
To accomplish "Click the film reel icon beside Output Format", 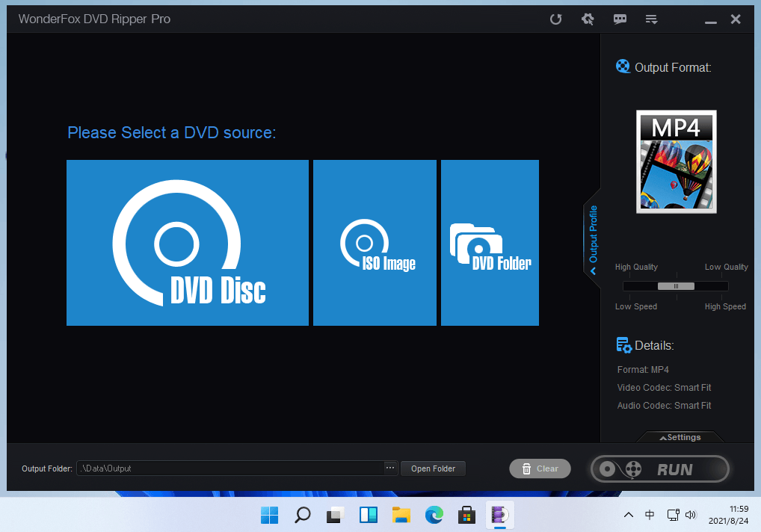I will pos(623,66).
